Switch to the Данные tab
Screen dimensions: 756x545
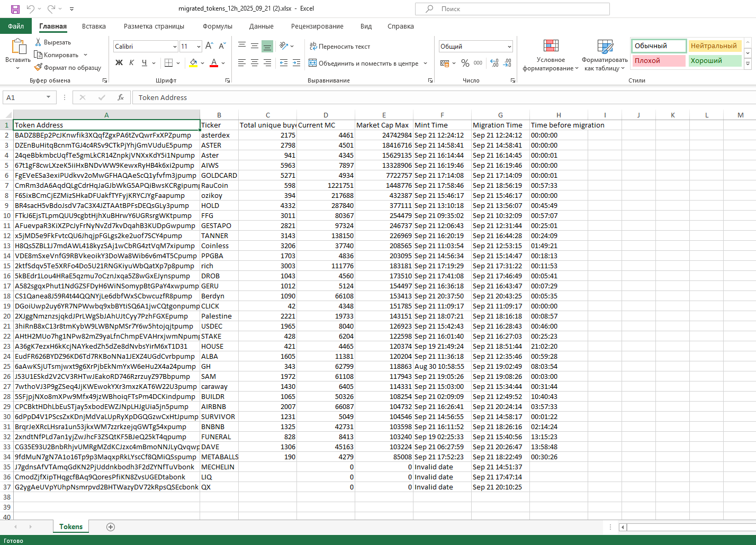[x=262, y=26]
